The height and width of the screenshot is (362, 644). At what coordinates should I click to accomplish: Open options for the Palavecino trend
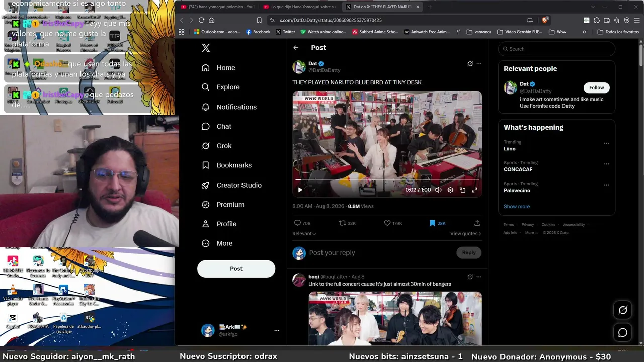coord(606,185)
